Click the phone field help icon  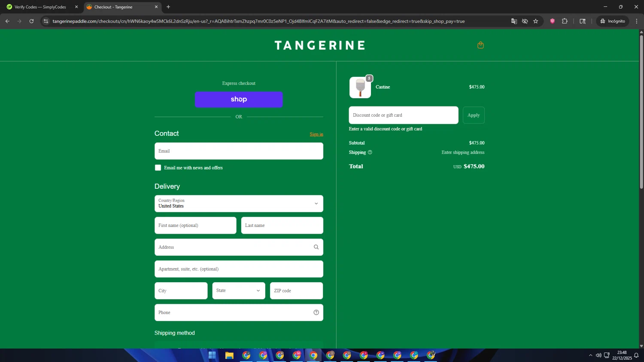316,312
